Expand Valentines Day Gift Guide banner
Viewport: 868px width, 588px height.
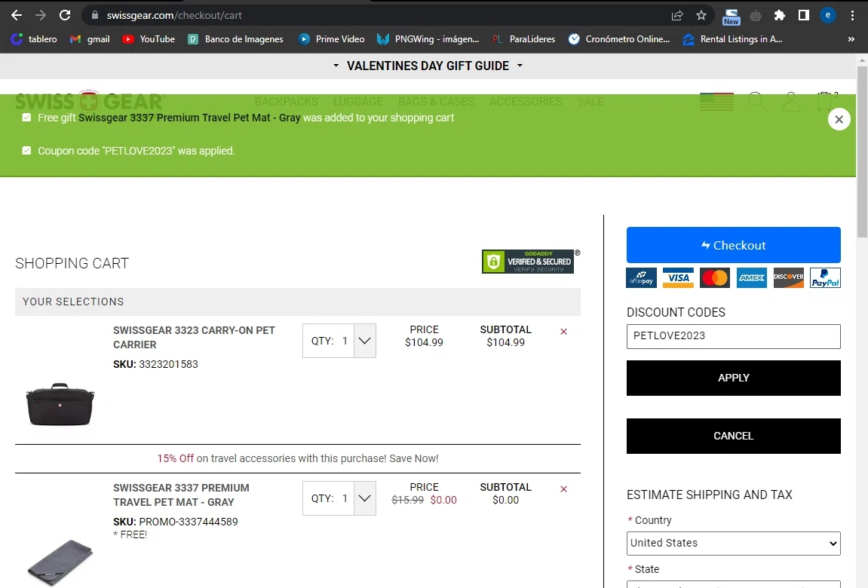pyautogui.click(x=428, y=66)
